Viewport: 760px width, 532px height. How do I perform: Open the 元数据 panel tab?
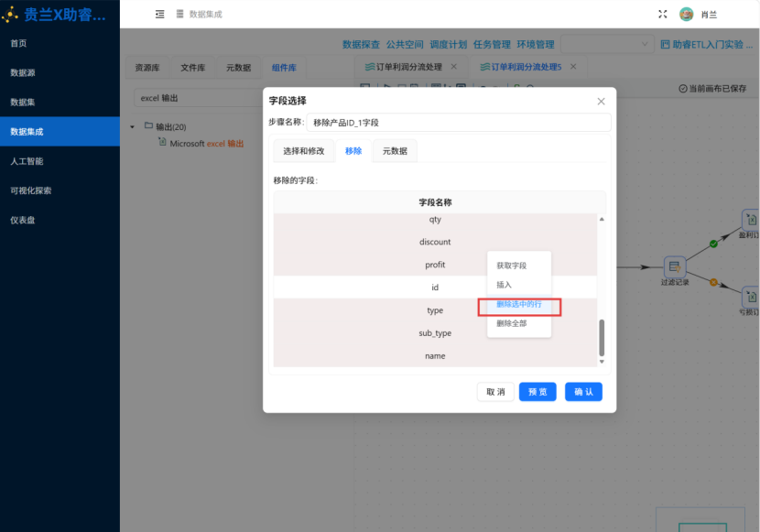(238, 68)
